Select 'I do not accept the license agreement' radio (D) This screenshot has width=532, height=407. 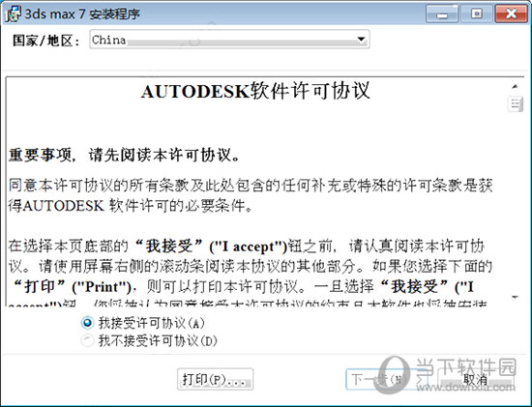tap(87, 340)
